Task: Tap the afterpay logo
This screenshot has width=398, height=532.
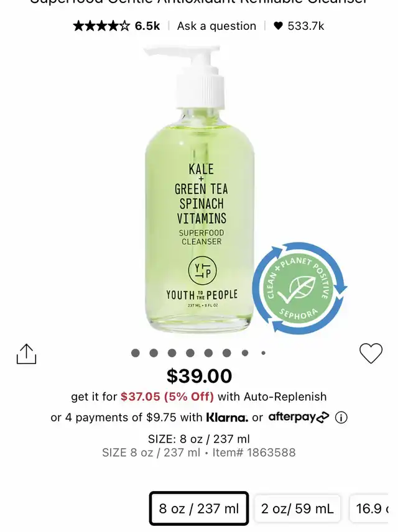Action: [298, 417]
